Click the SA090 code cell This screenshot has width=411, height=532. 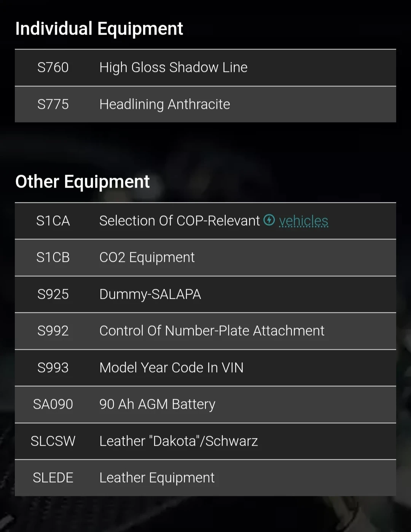point(53,404)
